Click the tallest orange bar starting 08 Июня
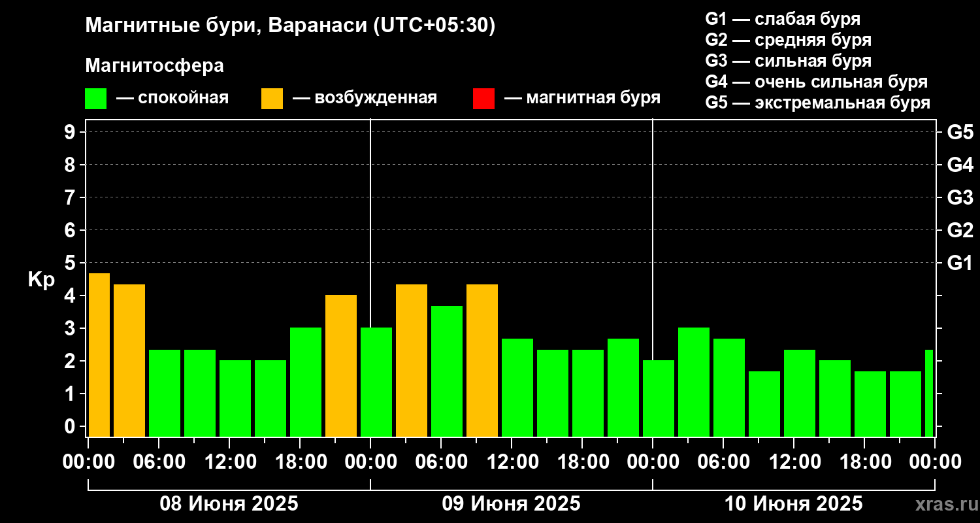 99,355
